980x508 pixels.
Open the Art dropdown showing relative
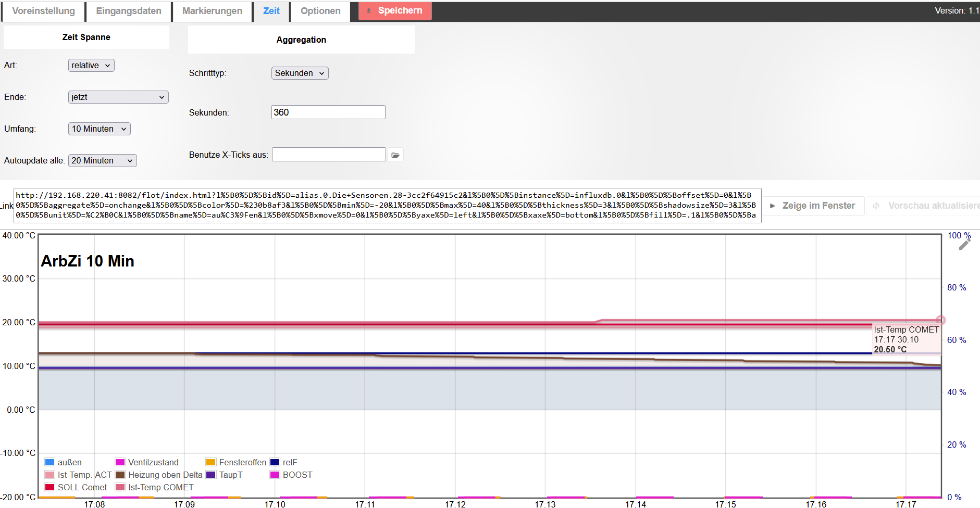pos(91,65)
